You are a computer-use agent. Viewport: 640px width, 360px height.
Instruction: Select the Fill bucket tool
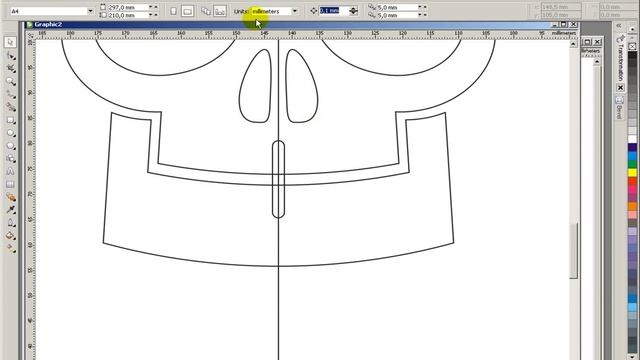coord(11,236)
